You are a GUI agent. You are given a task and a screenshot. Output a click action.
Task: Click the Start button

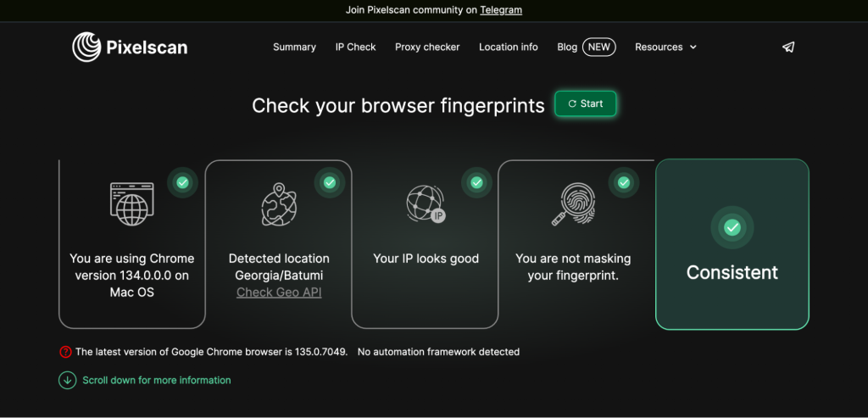(585, 103)
